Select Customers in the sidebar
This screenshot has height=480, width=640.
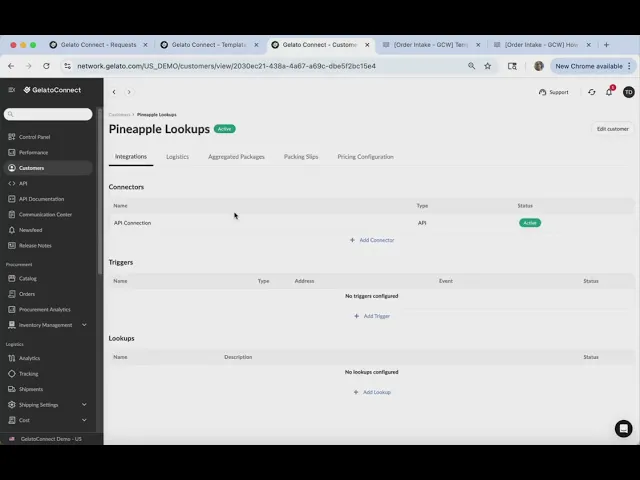48,168
